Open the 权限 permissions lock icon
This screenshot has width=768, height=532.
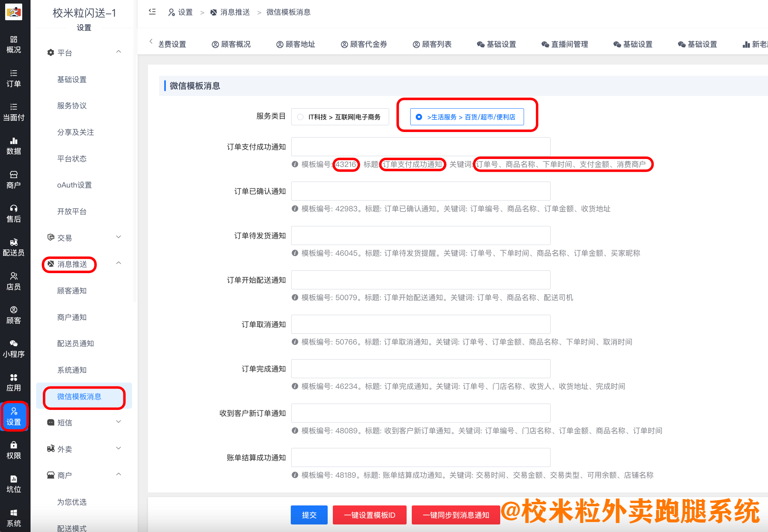pyautogui.click(x=15, y=450)
